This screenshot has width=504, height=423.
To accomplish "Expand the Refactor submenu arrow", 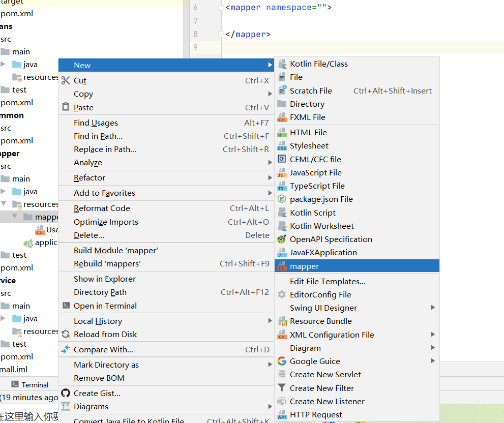I will (x=270, y=178).
